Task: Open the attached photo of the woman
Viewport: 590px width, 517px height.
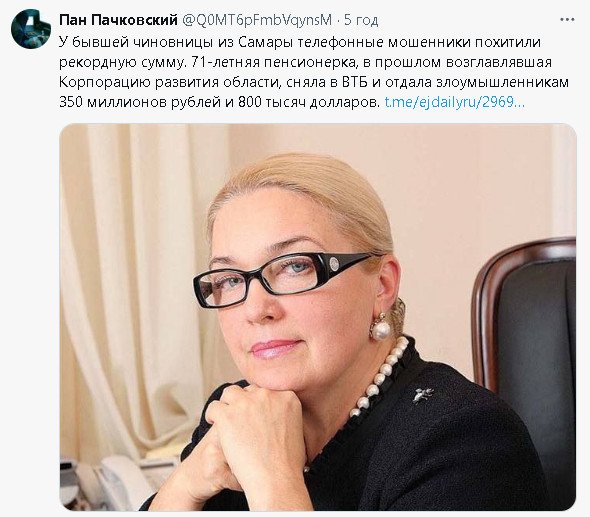Action: coord(318,317)
